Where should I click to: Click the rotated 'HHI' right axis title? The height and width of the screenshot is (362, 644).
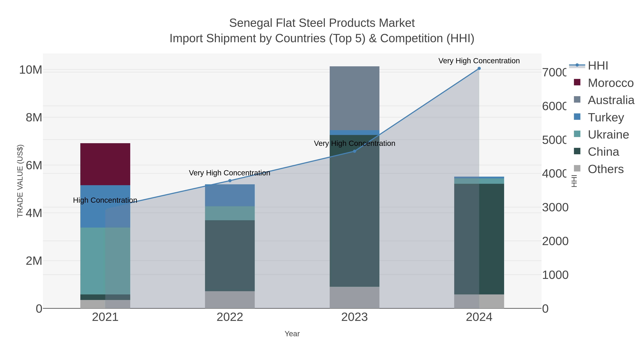pos(574,181)
